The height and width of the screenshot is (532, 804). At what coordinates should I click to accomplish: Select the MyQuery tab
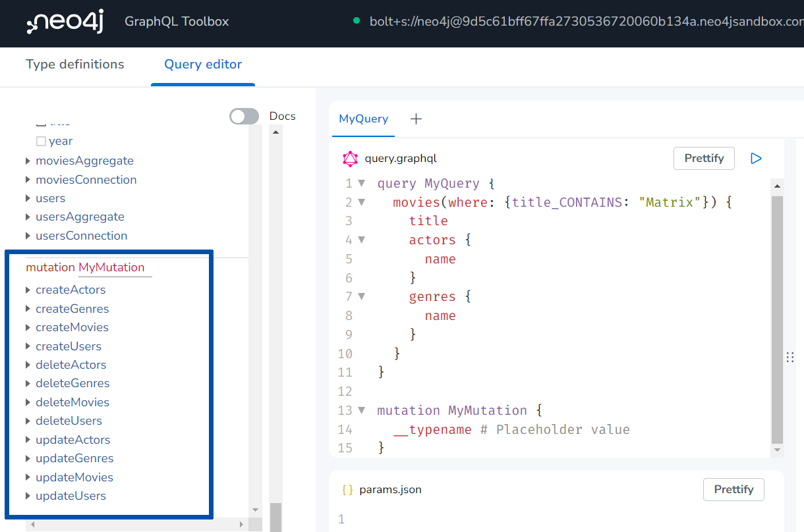tap(363, 118)
